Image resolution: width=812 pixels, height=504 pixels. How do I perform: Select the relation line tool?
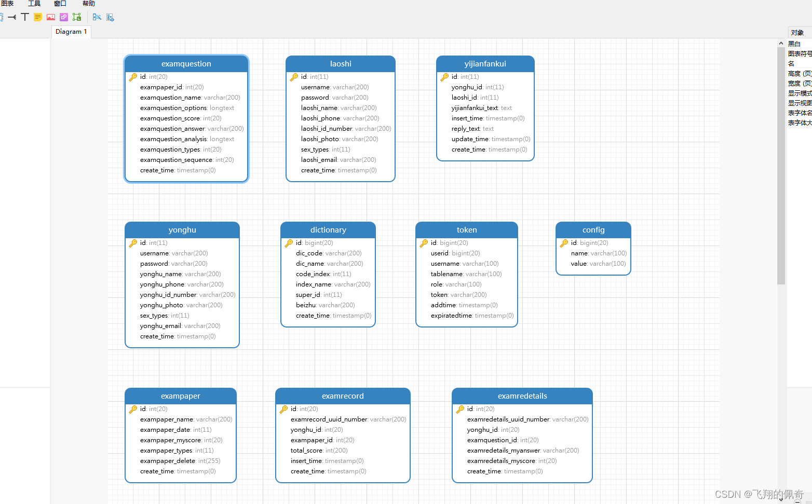[12, 17]
